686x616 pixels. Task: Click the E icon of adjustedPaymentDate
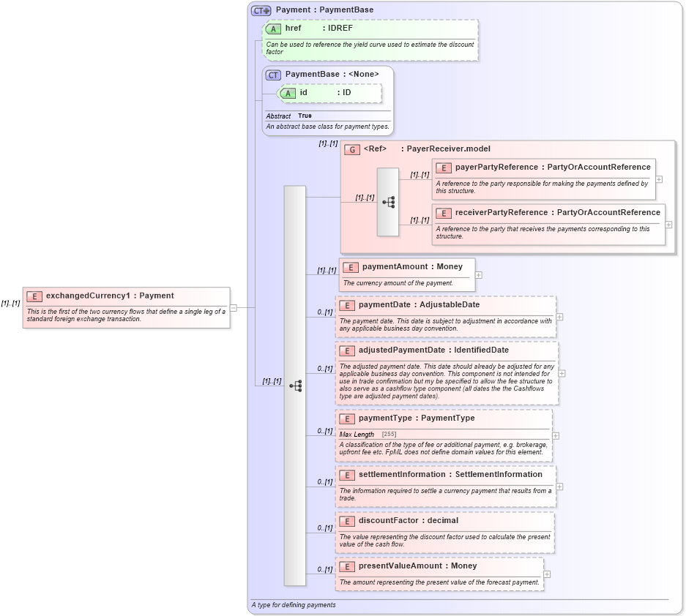click(x=347, y=351)
